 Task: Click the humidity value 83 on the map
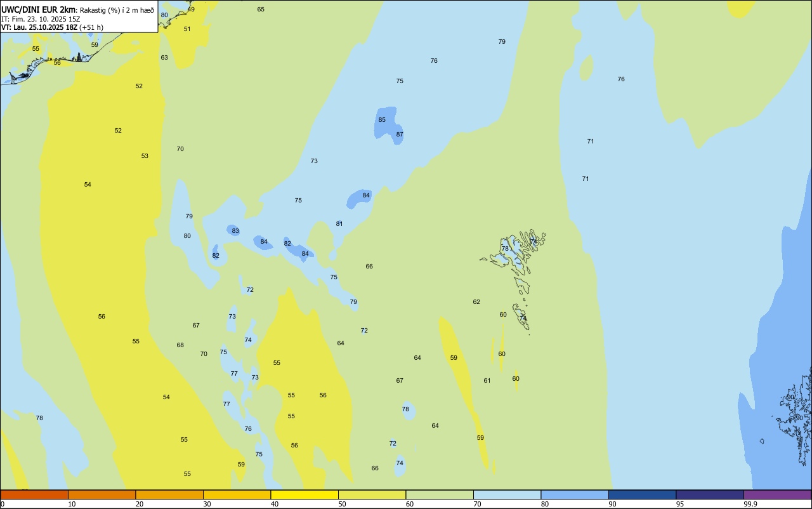(x=235, y=231)
